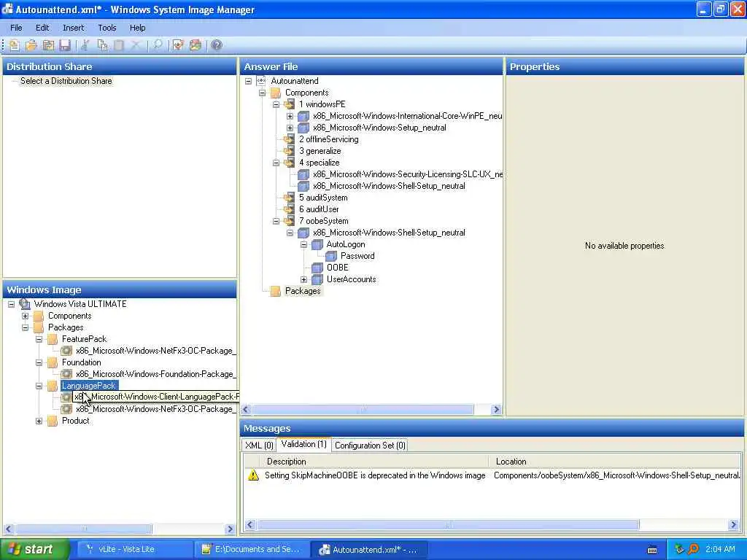This screenshot has height=560, width=747.
Task: Click the Password component icon under AutoLogon
Action: pos(330,256)
